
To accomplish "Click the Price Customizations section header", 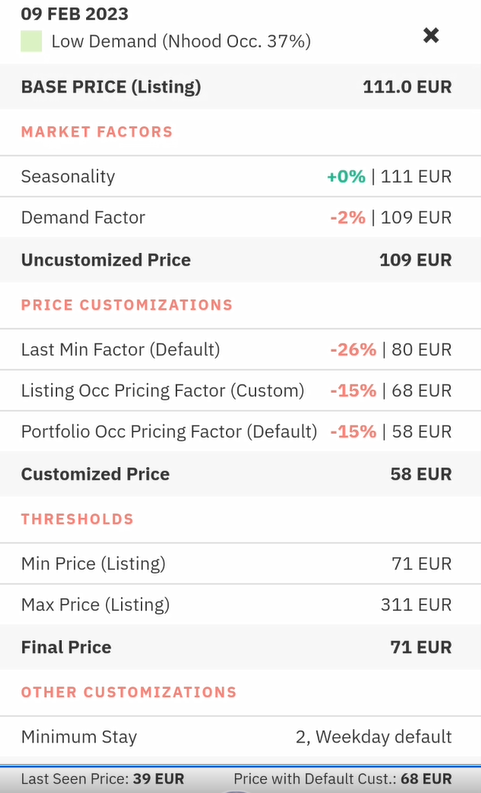I will click(x=127, y=305).
